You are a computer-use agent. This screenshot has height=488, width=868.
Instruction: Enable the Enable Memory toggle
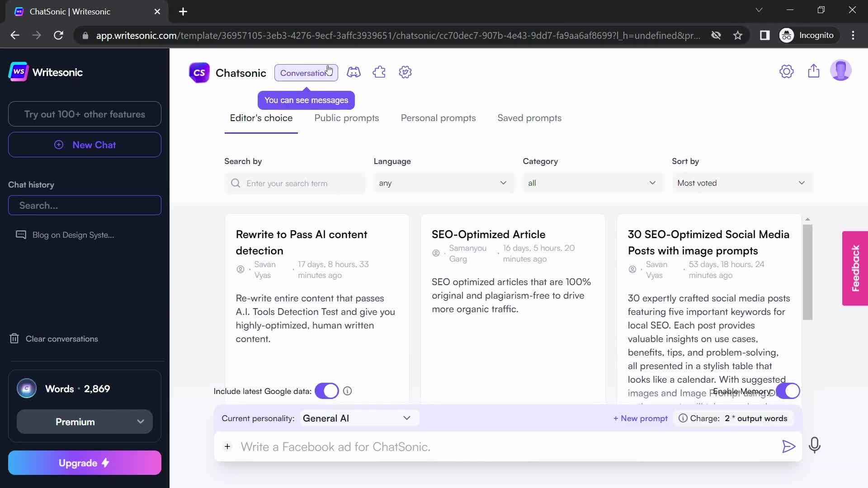click(788, 391)
